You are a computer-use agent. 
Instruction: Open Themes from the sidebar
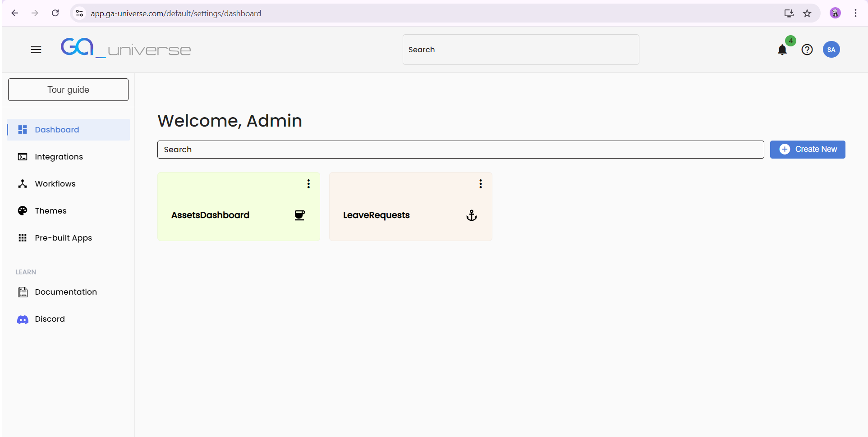69,211
